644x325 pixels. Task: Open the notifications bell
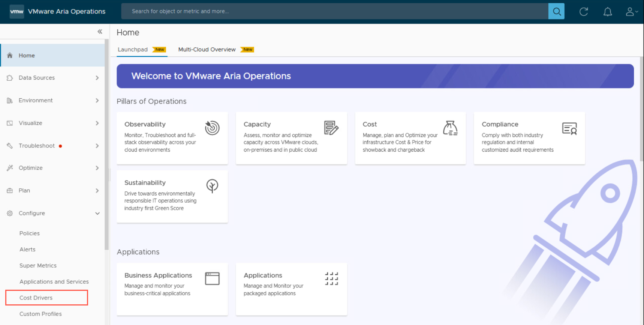pos(607,12)
